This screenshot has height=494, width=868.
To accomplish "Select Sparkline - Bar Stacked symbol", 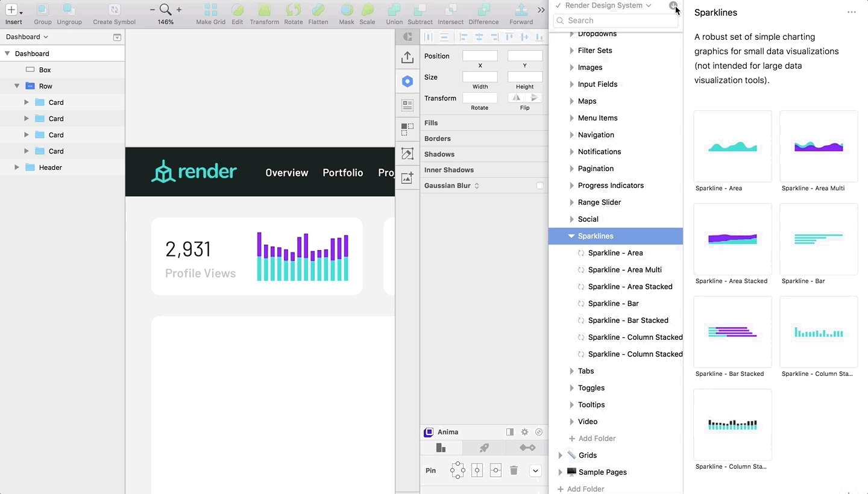I will [x=628, y=320].
